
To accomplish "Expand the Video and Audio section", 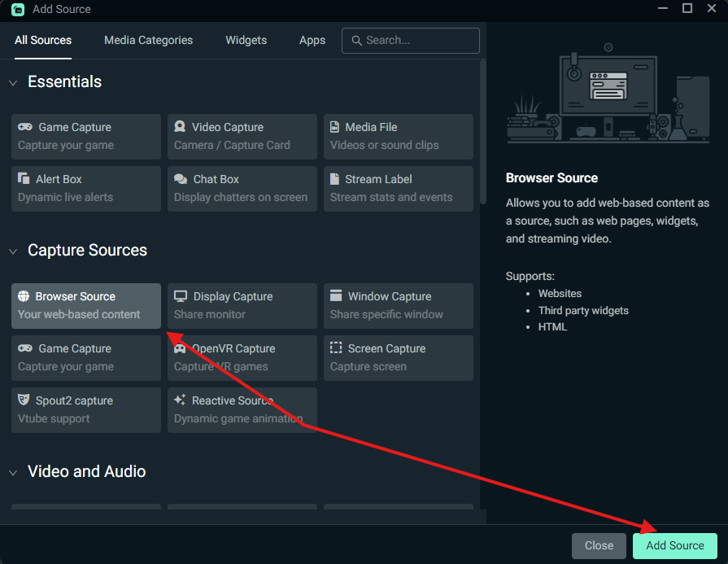I will (12, 472).
